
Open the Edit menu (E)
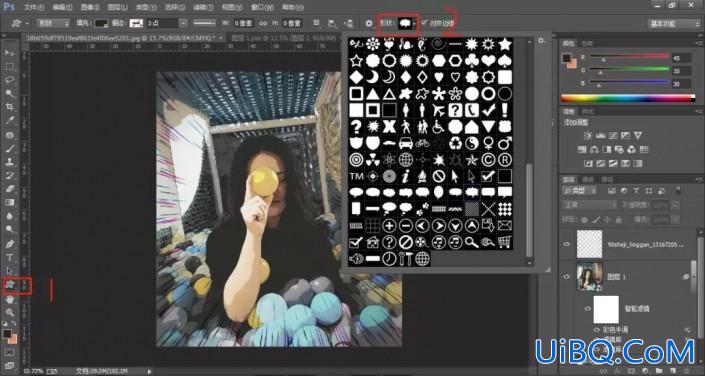[62, 7]
